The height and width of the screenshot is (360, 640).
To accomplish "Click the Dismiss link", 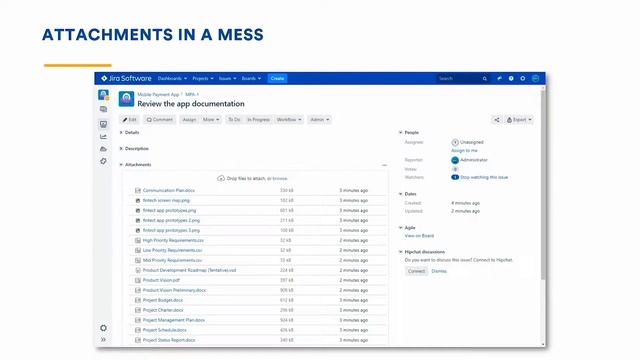I will point(439,271).
